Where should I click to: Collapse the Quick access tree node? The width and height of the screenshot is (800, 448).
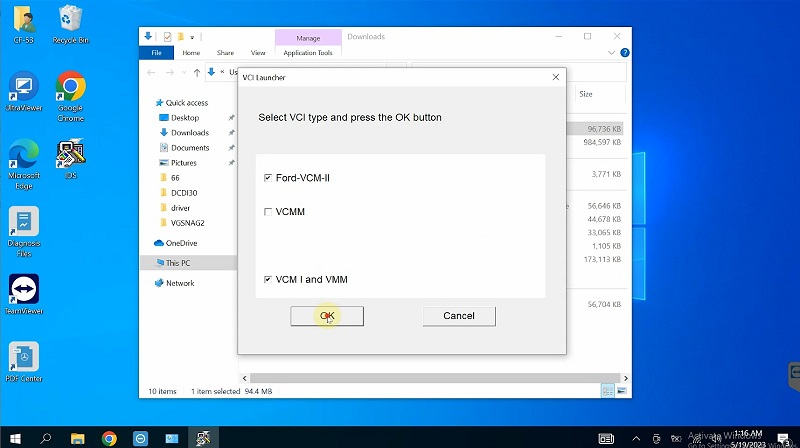[x=149, y=103]
